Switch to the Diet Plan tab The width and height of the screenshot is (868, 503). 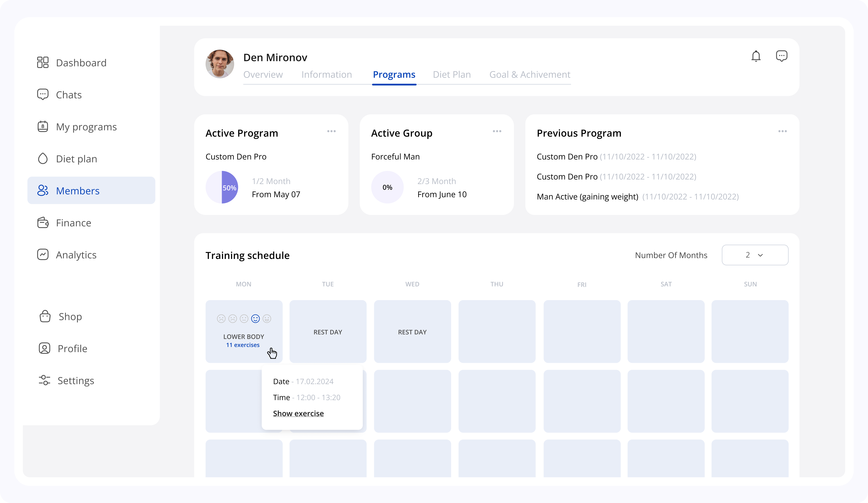(x=452, y=74)
